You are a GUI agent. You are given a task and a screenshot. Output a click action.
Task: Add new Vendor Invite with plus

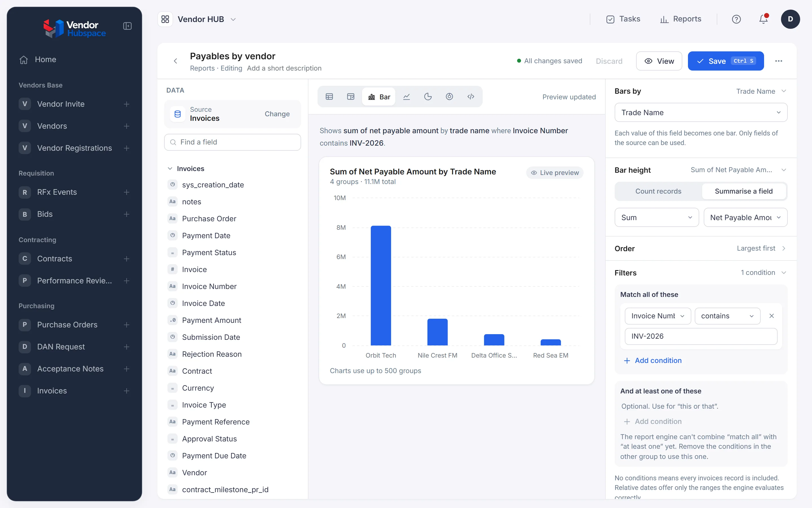coord(127,104)
